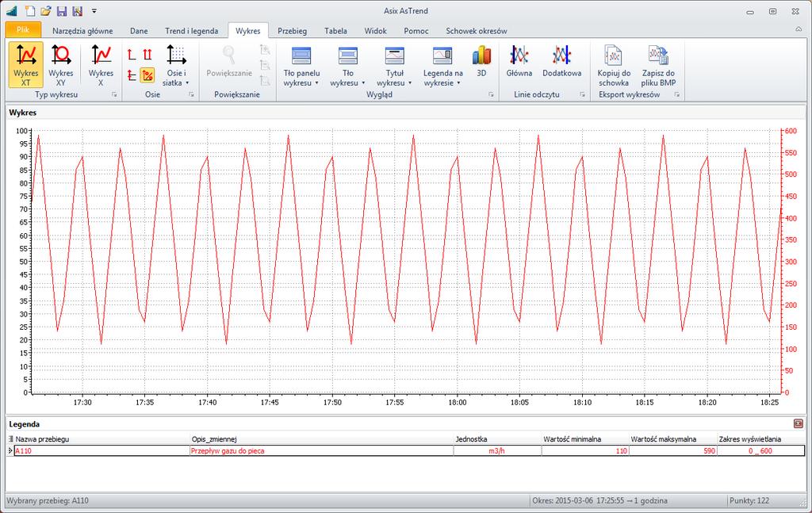Choose the Wykres X chart type
Viewport: 812px width, 513px height.
(101, 65)
